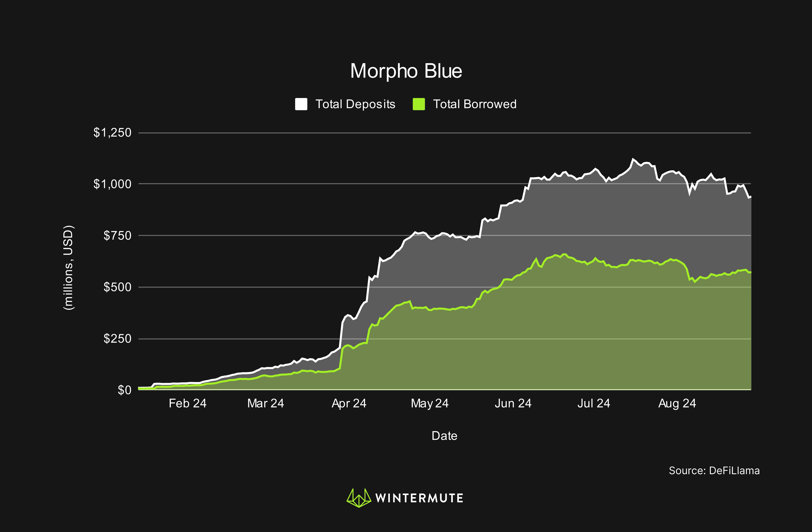Click the Total Deposits legend label
This screenshot has height=532, width=812.
coord(355,104)
